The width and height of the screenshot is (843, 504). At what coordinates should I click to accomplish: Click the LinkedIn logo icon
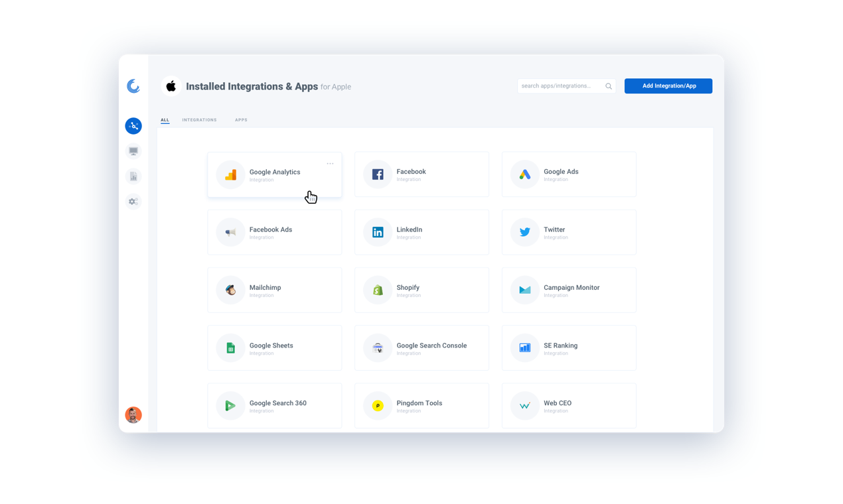pos(378,232)
